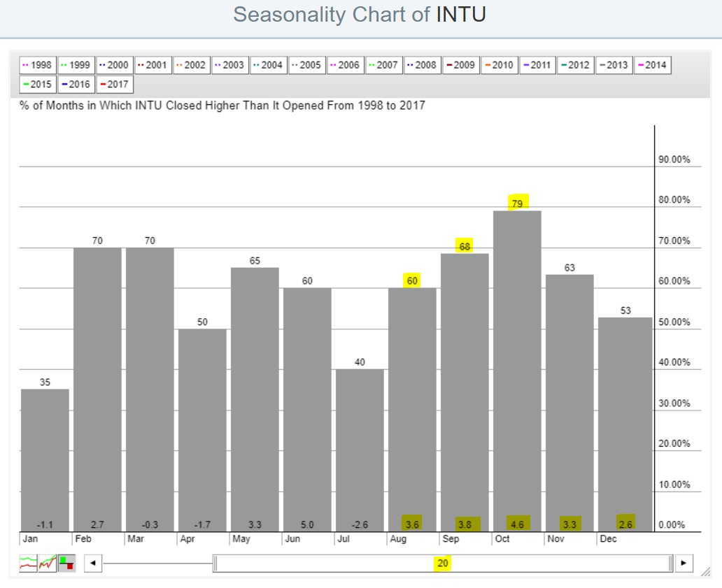Click the January bar labeled 35

tap(45, 461)
